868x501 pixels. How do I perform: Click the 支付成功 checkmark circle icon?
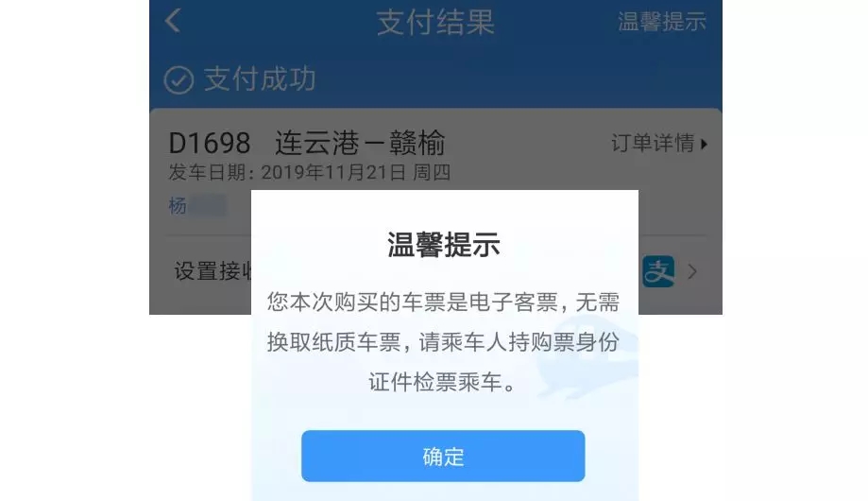pyautogui.click(x=179, y=79)
